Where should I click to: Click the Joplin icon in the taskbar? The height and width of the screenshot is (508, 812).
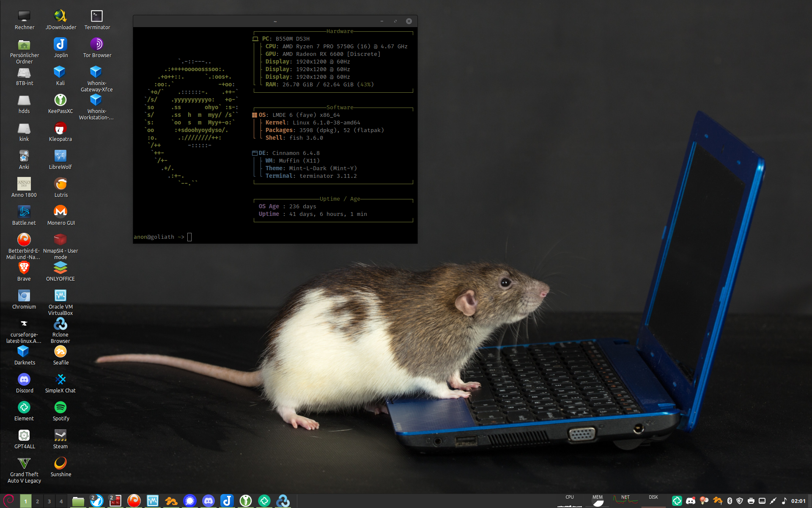tap(227, 501)
